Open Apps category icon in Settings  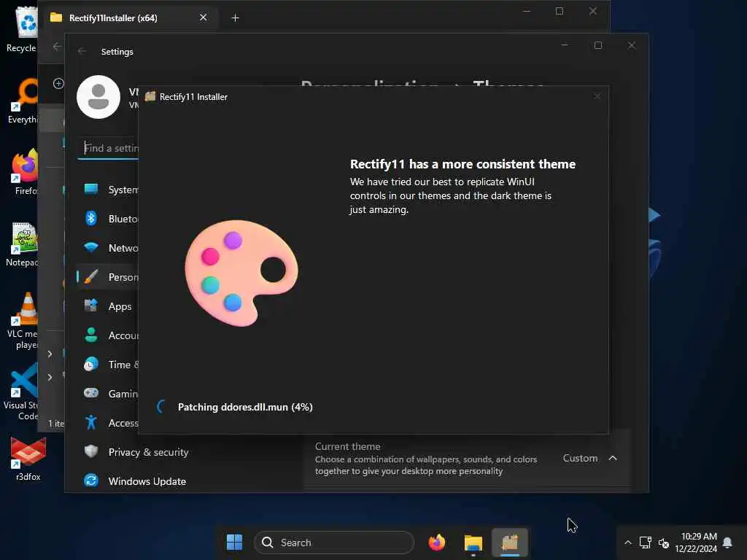click(91, 306)
